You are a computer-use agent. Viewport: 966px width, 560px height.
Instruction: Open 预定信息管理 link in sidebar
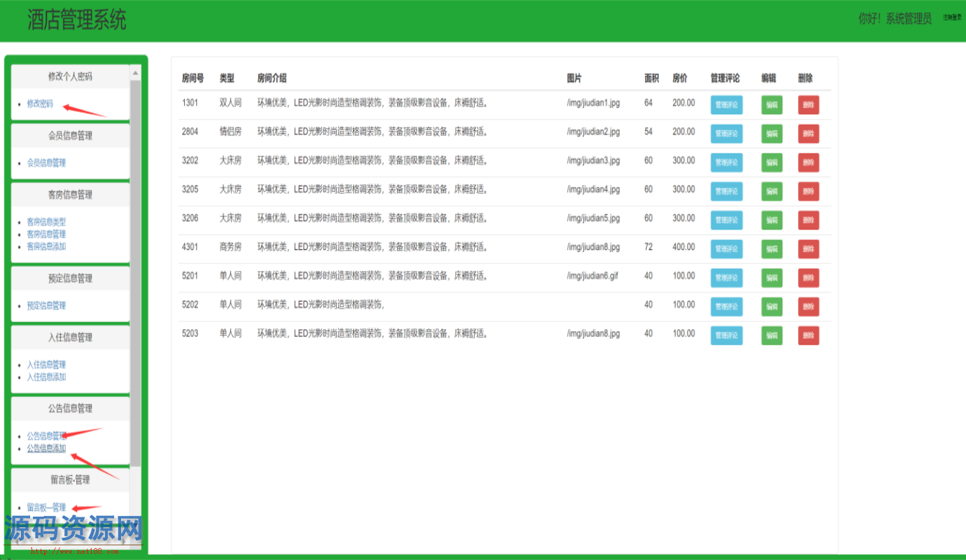click(46, 306)
